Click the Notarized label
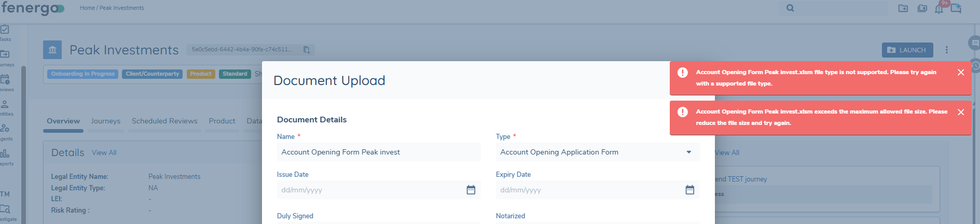 click(510, 216)
